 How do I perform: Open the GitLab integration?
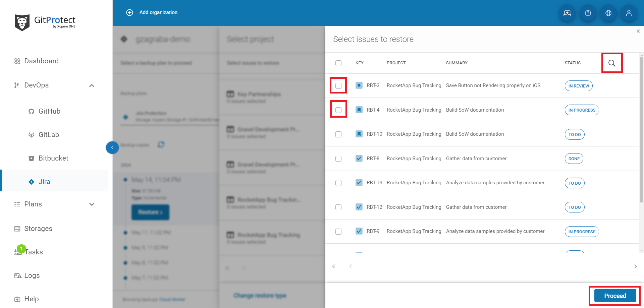[49, 134]
